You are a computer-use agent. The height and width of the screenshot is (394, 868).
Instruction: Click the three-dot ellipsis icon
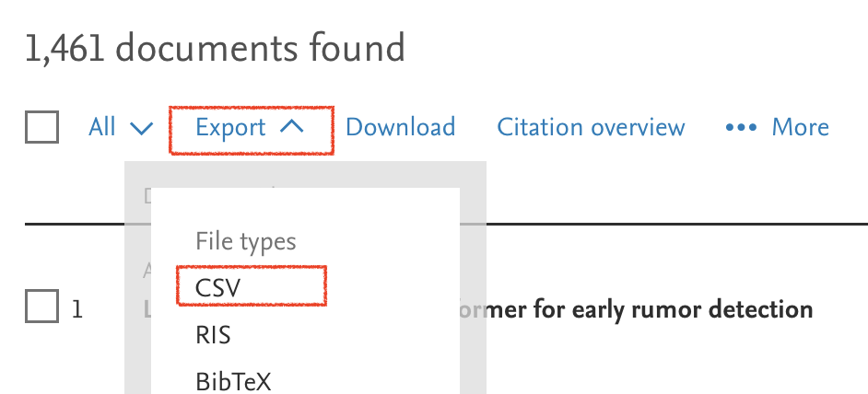coord(741,127)
